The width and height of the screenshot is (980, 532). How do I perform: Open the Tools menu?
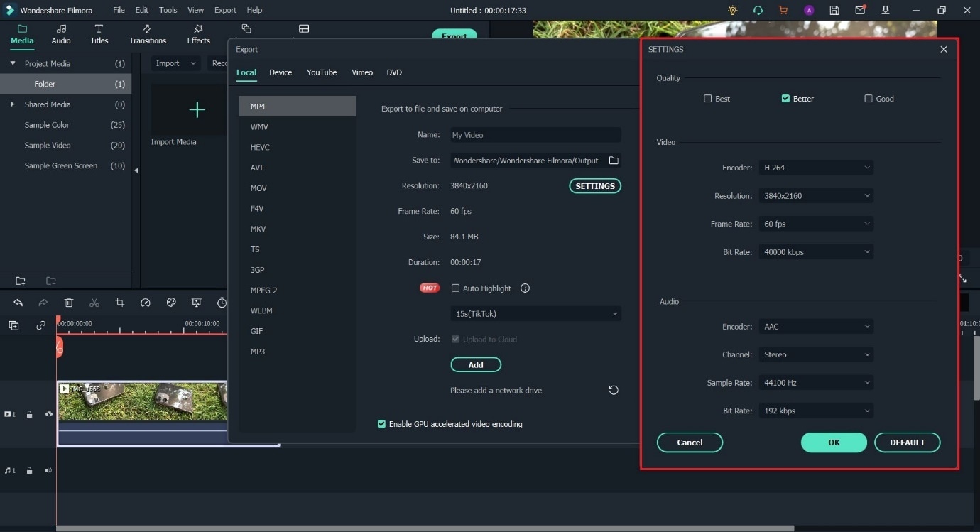pos(168,10)
